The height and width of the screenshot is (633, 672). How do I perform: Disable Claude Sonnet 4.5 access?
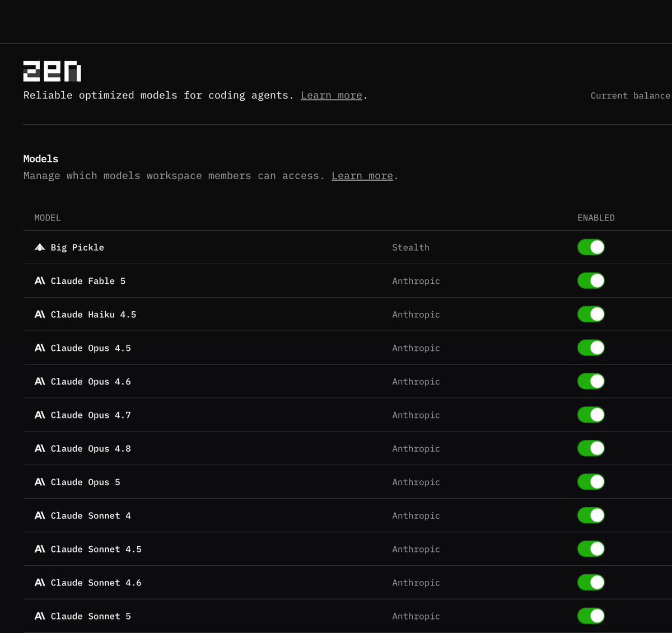pyautogui.click(x=591, y=549)
